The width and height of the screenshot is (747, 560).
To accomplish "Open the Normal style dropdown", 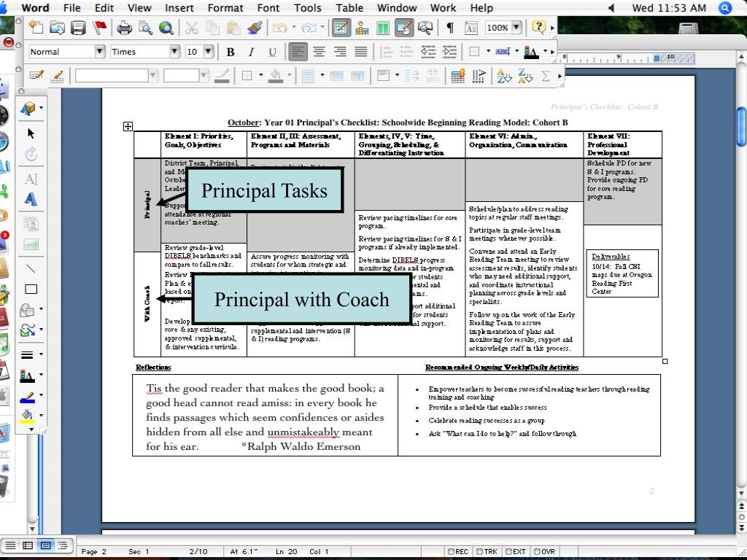I will pyautogui.click(x=99, y=52).
